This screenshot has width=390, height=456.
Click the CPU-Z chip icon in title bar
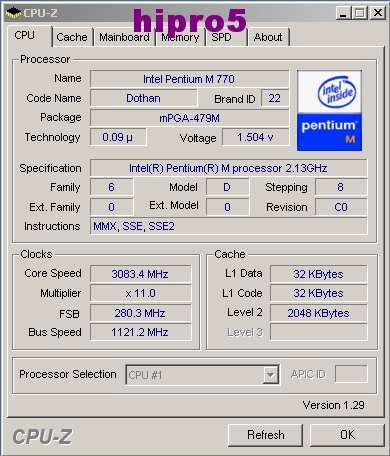(x=13, y=13)
